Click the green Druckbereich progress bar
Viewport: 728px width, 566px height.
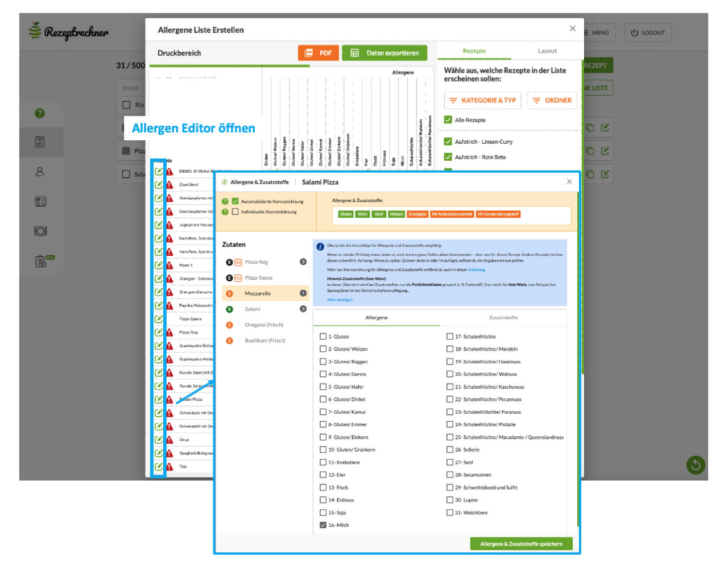[x=227, y=65]
